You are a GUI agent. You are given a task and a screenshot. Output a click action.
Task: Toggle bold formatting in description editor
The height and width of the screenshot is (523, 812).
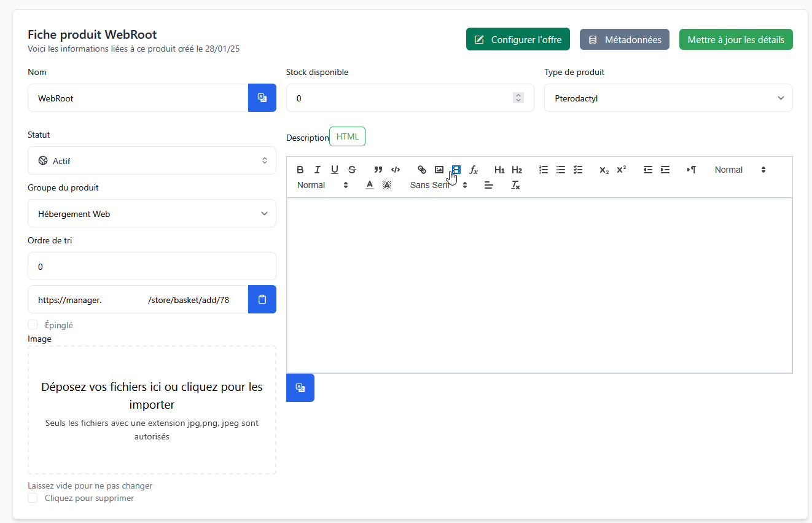click(x=300, y=170)
